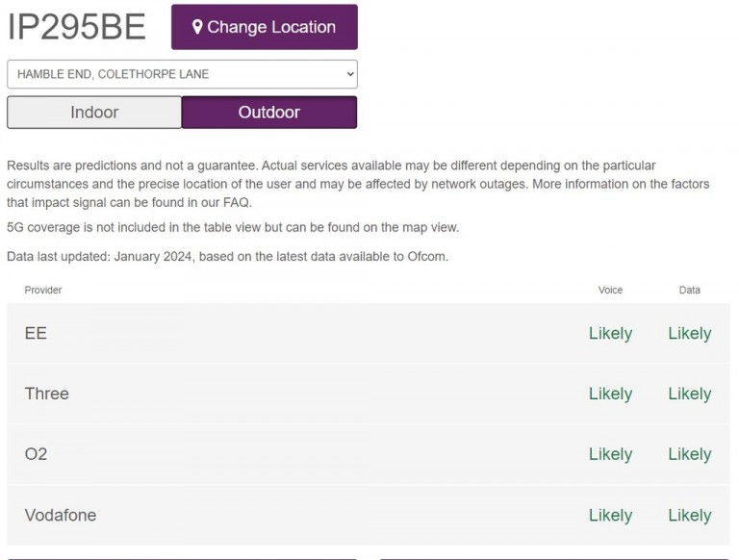Select the Outdoor coverage option
Screen dimensions: 739x560
click(x=269, y=113)
